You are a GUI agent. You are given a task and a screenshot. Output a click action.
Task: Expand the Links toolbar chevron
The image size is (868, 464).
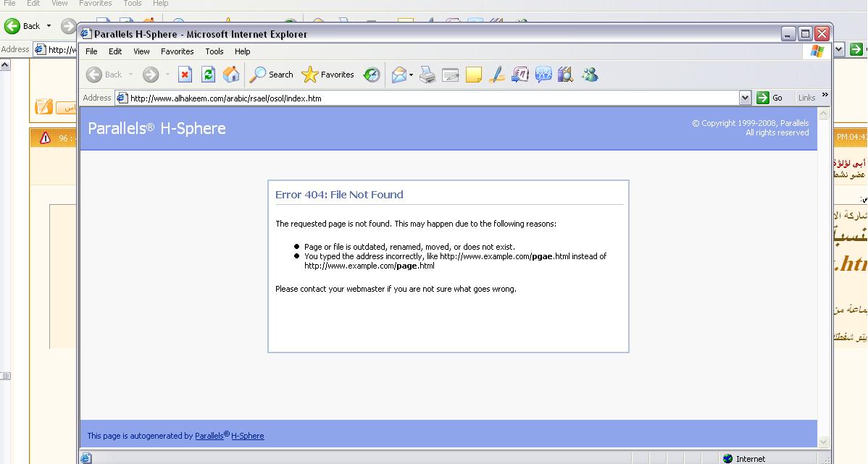tap(825, 95)
